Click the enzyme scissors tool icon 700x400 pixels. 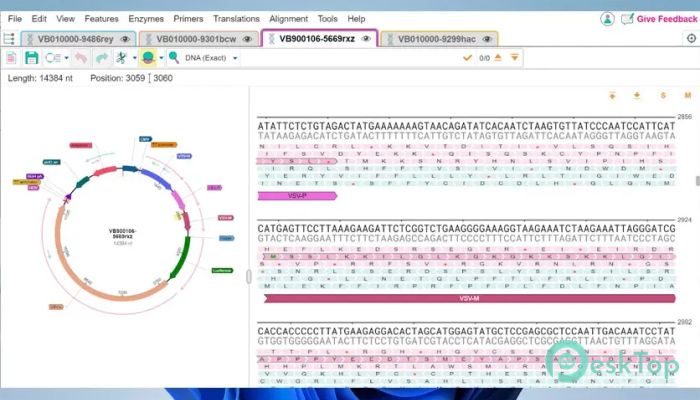click(x=121, y=58)
